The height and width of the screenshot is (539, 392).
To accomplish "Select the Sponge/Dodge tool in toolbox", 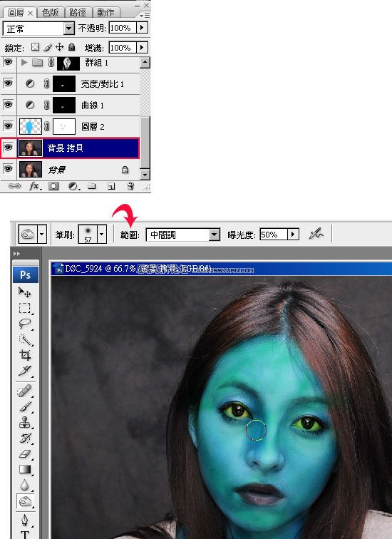I will (x=25, y=501).
